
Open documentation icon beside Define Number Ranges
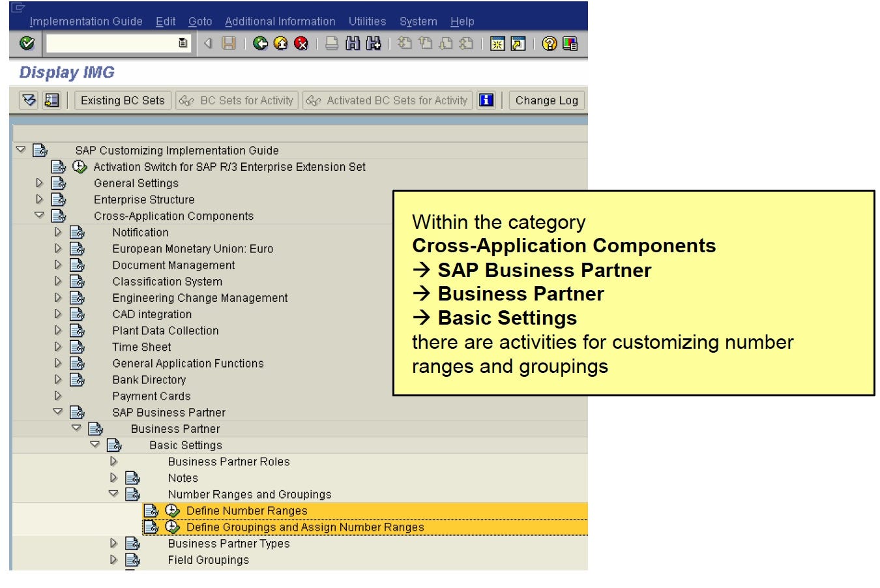(x=151, y=510)
